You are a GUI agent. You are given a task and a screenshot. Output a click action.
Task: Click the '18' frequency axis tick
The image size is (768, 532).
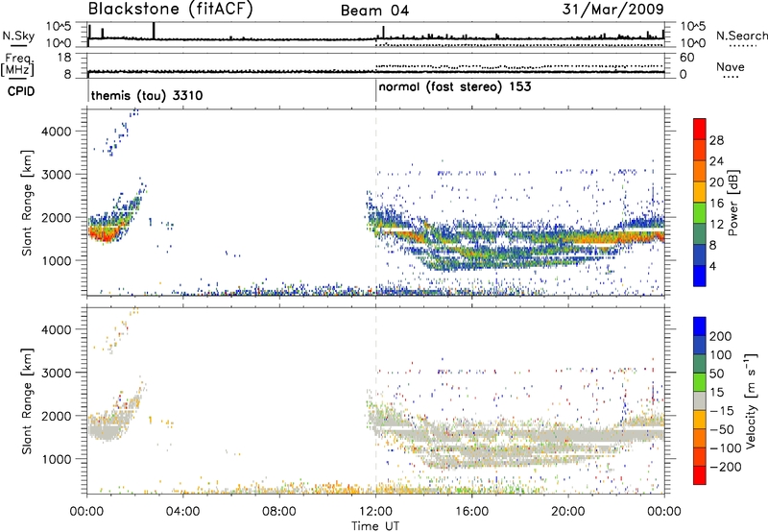(64, 58)
